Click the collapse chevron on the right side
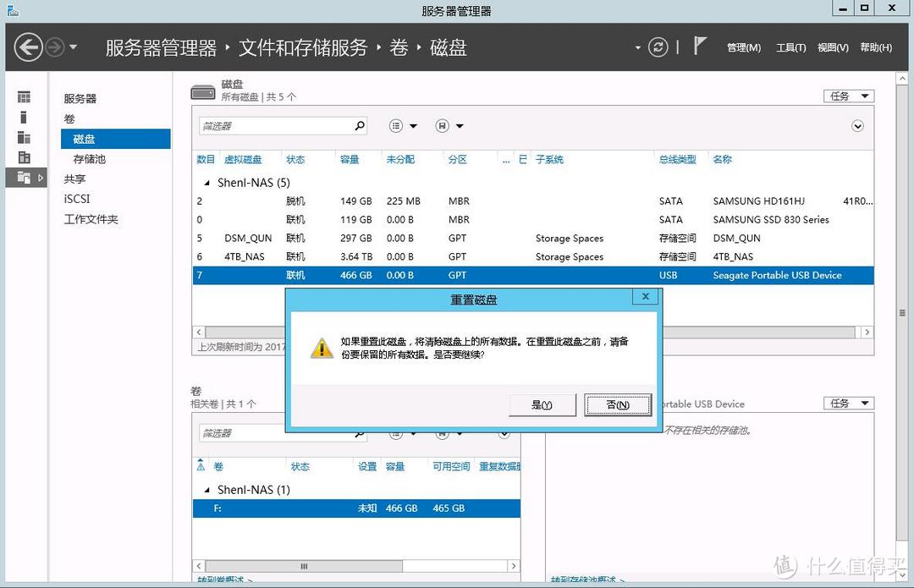The width and height of the screenshot is (914, 588). click(x=858, y=125)
